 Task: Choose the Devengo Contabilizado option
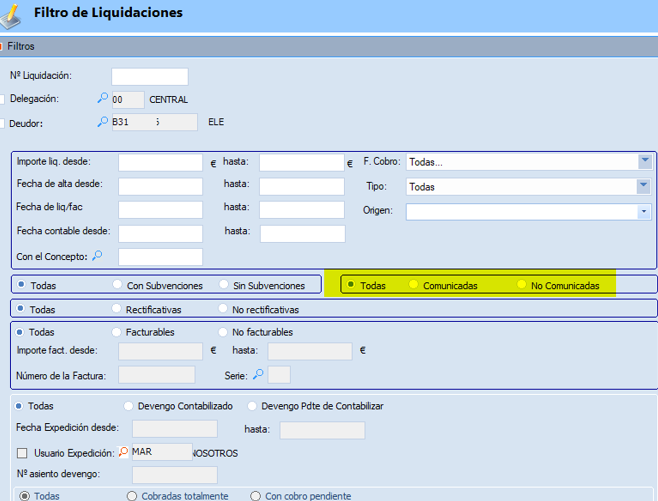128,406
